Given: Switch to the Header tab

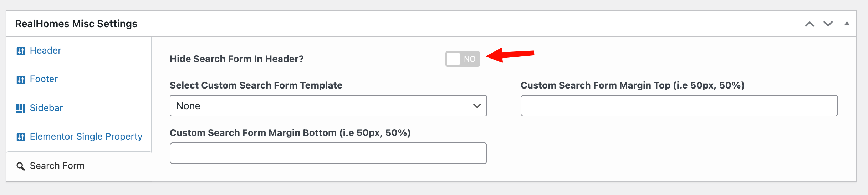Looking at the screenshot, I should (x=46, y=50).
